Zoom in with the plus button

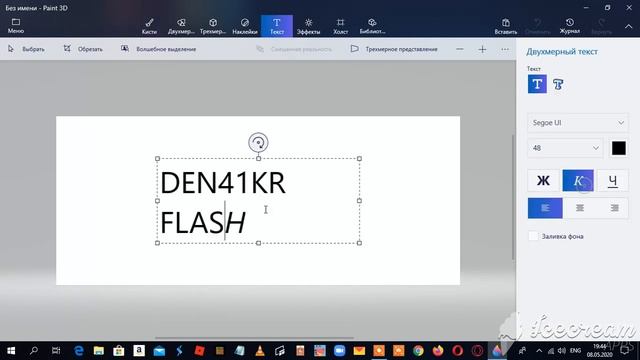482,49
